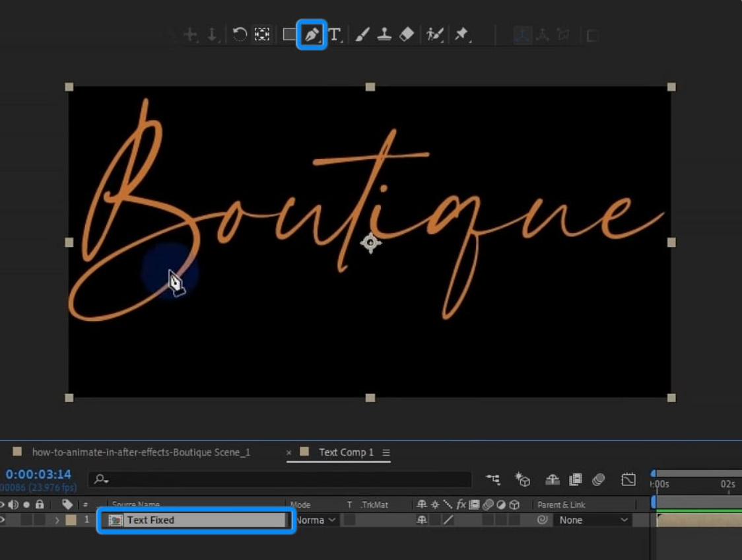Click the dimmed View Axis mode icon
The width and height of the screenshot is (742, 560).
pos(563,35)
